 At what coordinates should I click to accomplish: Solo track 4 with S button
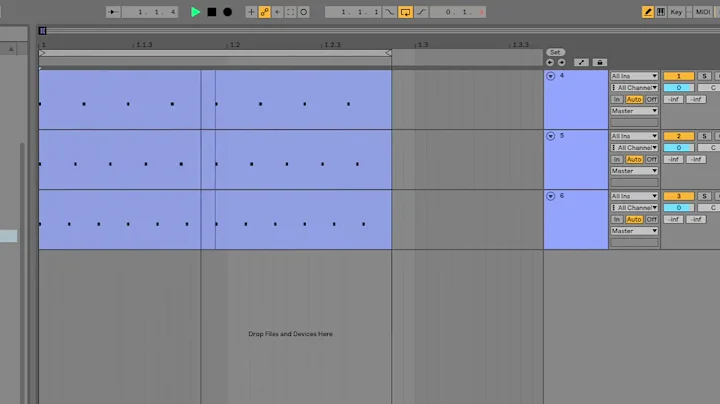(704, 76)
